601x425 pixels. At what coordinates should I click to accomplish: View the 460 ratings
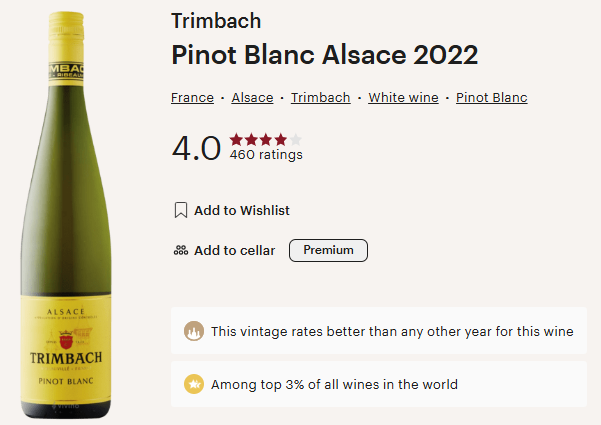click(266, 155)
